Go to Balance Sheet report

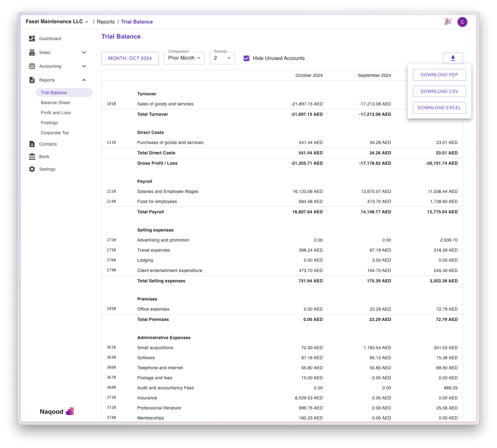click(55, 103)
